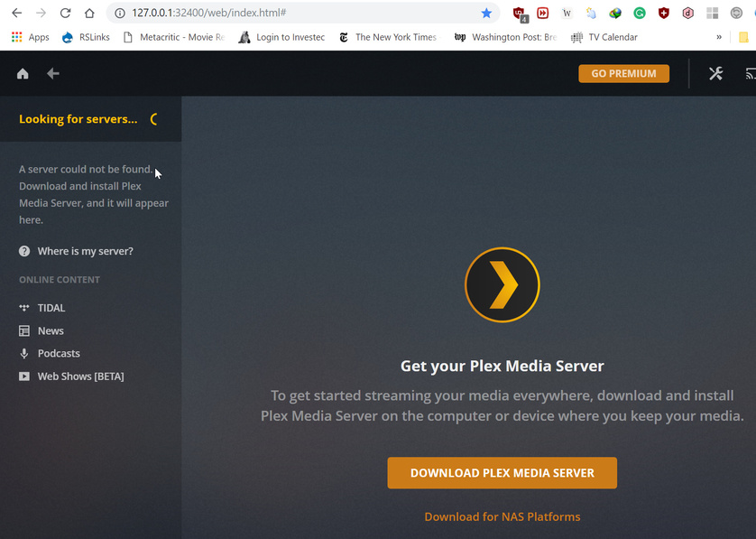Open Download for NAS Platforms link
The width and height of the screenshot is (756, 539).
(502, 516)
